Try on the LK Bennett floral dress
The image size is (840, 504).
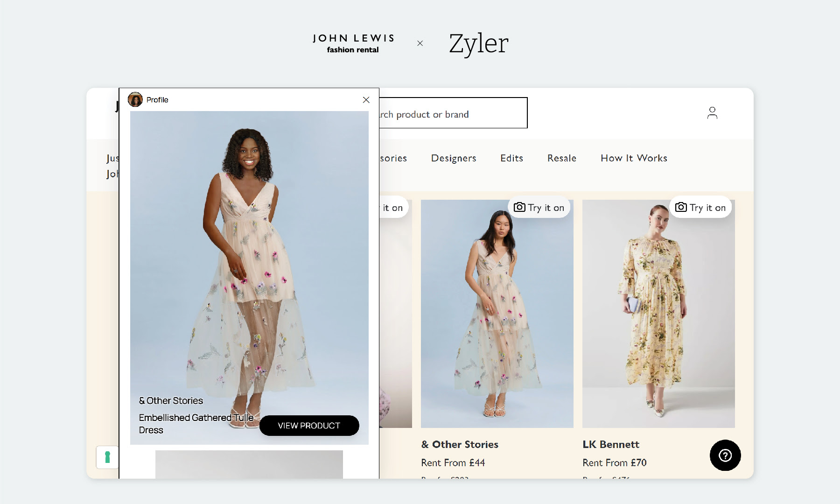(x=700, y=207)
